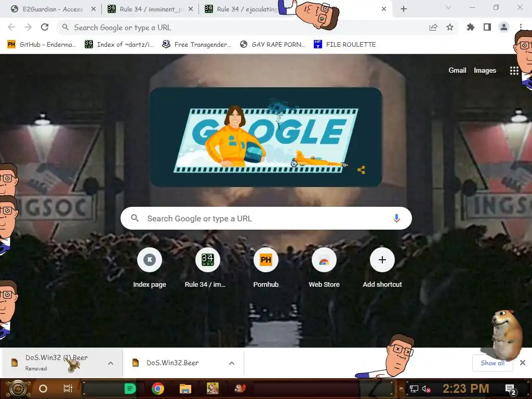Start voice search with the microphone

click(396, 218)
